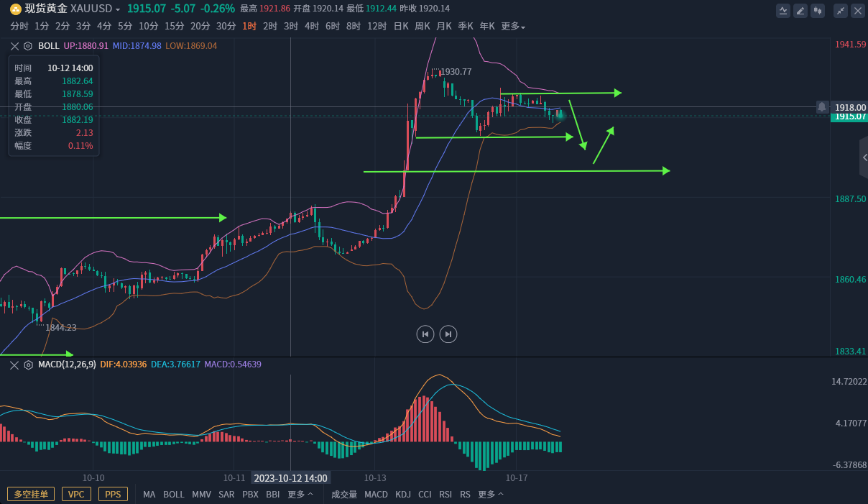Viewport: 868px width, 504px height.
Task: Expand 更多 next to RS sub-indicators
Action: pos(491,495)
